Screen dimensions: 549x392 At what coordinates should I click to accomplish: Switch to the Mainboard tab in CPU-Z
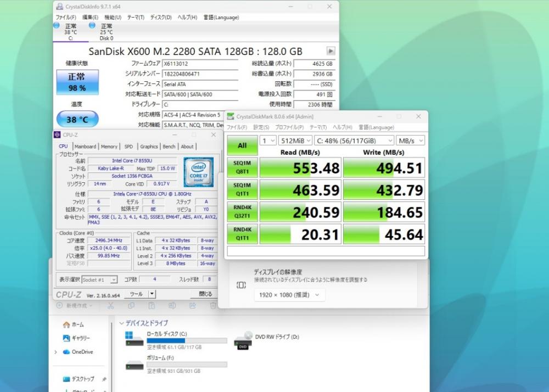[85, 146]
